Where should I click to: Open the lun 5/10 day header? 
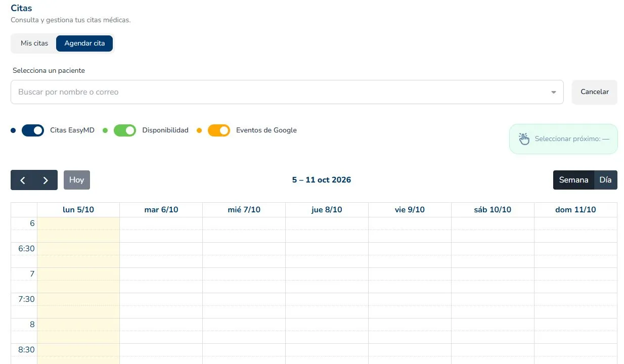pos(78,210)
